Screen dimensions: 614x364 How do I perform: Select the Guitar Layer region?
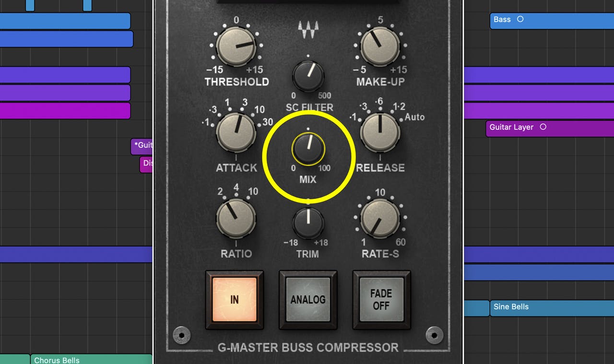(x=550, y=128)
